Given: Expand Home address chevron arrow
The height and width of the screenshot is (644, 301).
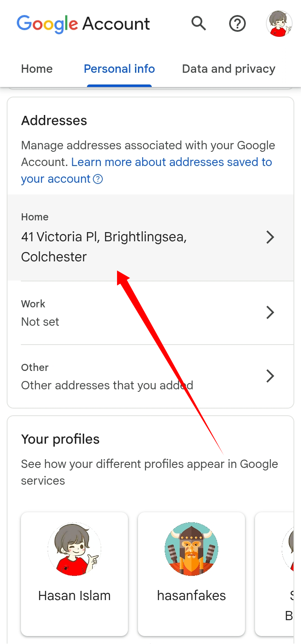Looking at the screenshot, I should click(270, 238).
